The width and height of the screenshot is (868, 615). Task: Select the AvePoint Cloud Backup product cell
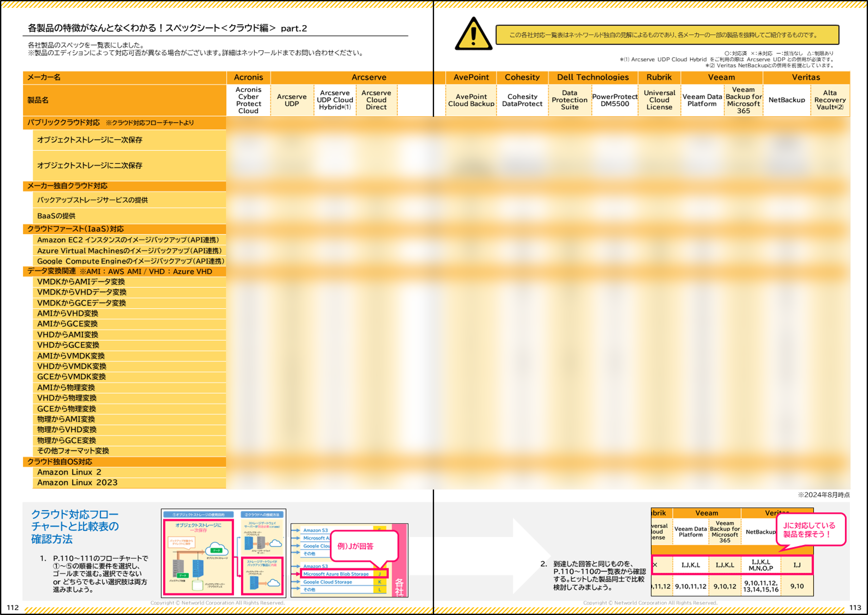click(x=471, y=100)
